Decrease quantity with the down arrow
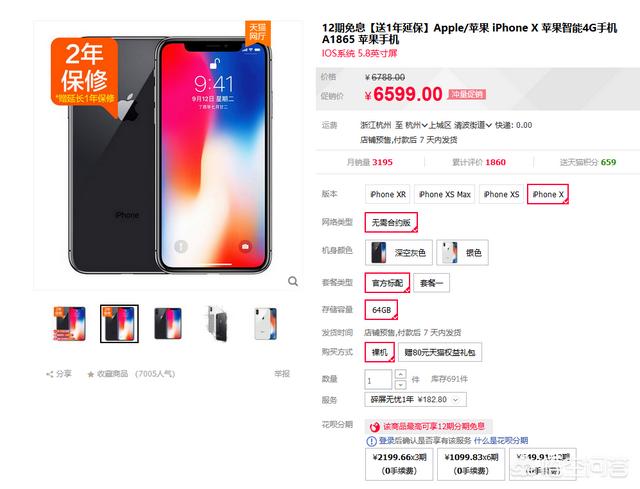 (x=400, y=385)
